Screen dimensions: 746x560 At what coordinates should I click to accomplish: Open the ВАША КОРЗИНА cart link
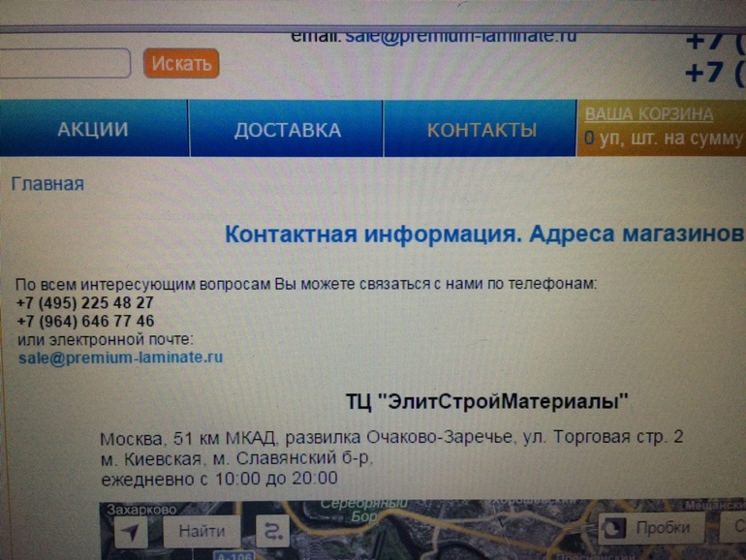click(x=648, y=114)
